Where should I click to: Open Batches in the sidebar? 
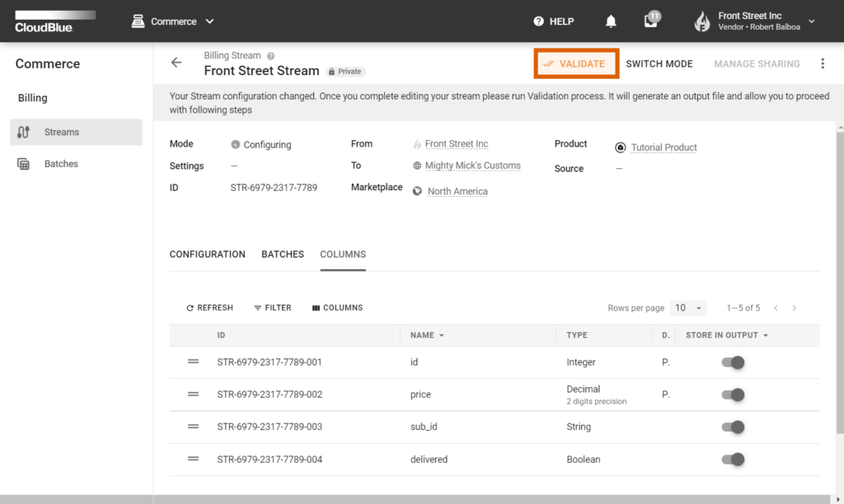[76, 164]
